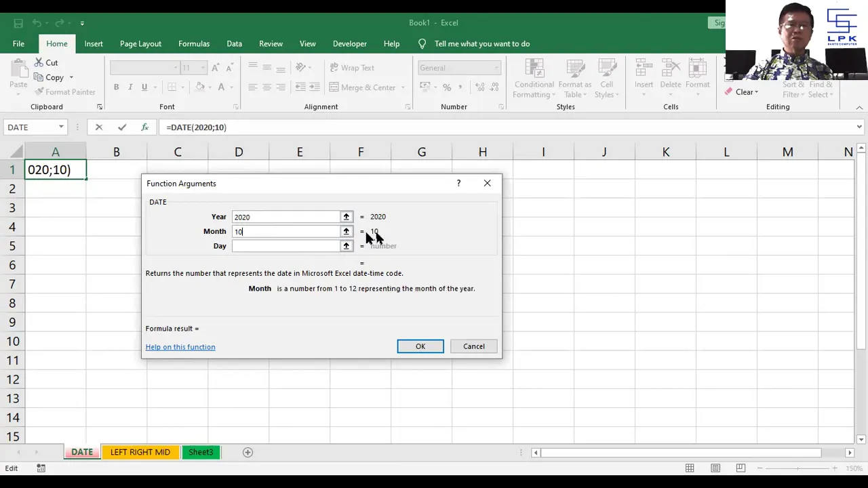Click the Save icon in quick access toolbar

(18, 23)
